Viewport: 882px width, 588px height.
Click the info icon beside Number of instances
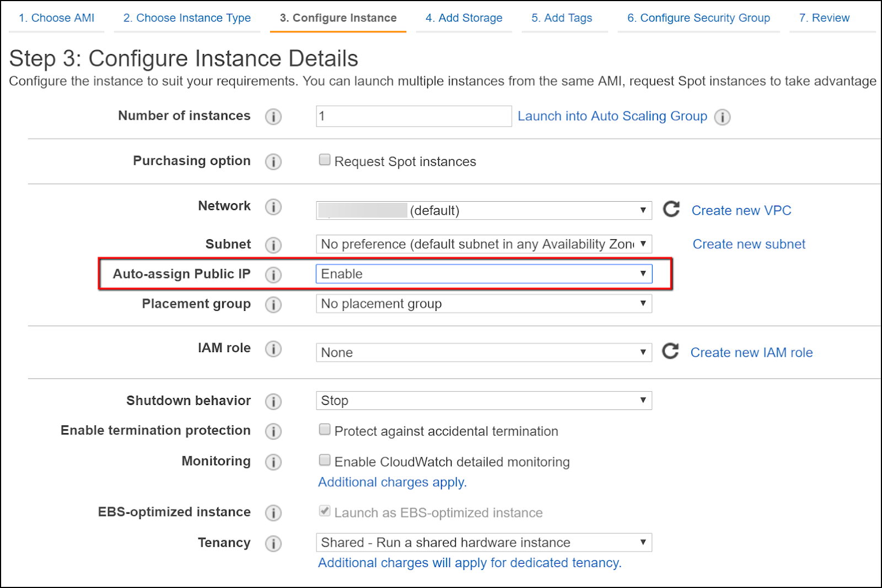(x=273, y=117)
